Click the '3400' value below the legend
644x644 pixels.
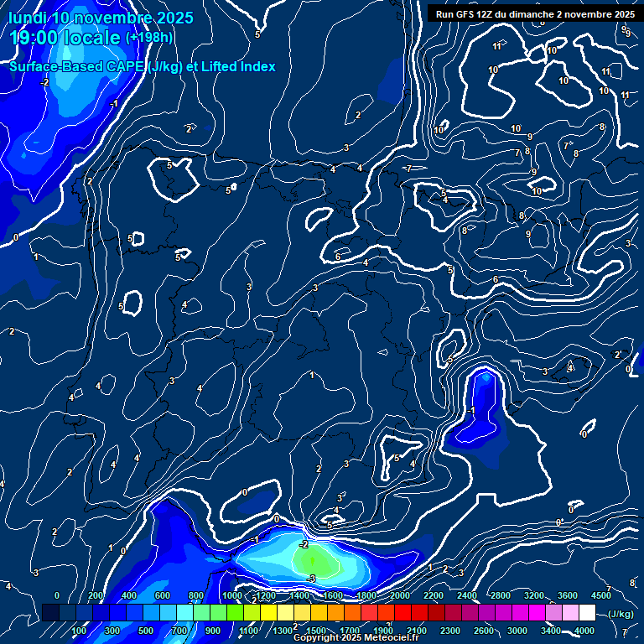[x=551, y=631]
